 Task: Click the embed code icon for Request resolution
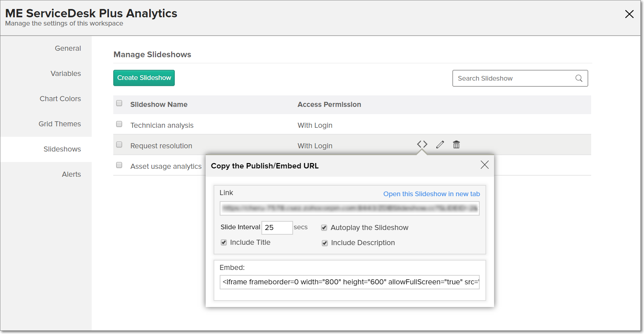click(x=422, y=144)
